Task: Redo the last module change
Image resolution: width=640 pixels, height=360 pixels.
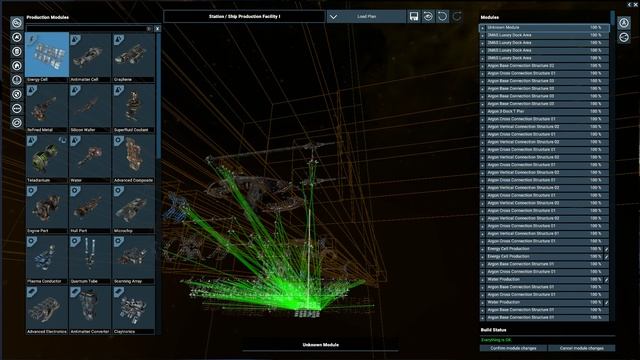Action: point(457,16)
